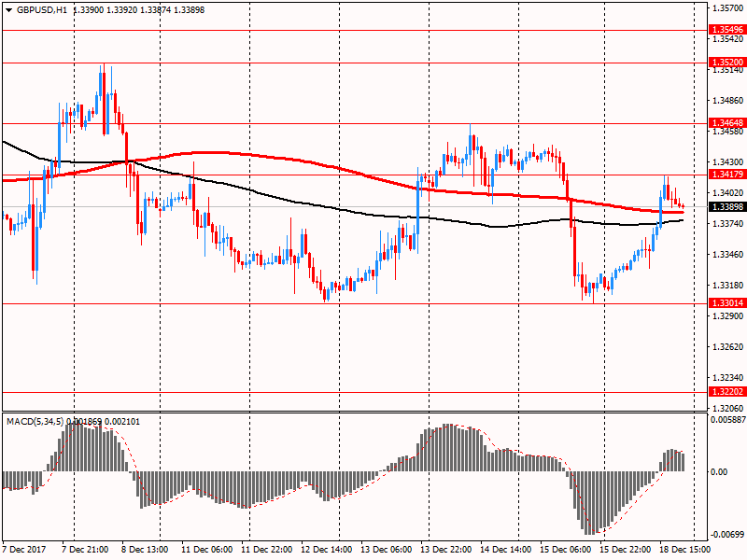747x560 pixels.
Task: Click the 1.35700 price scale value
Action: (728, 8)
